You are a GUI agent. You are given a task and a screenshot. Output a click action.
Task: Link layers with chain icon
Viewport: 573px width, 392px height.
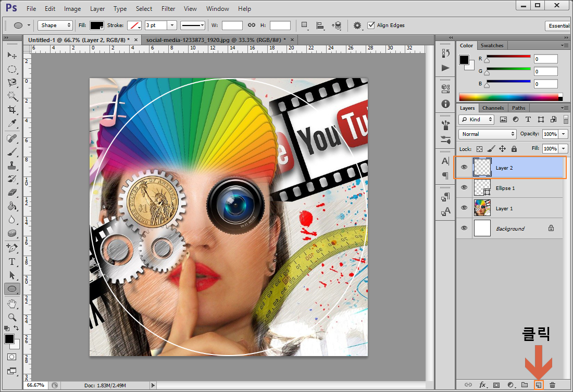pos(468,385)
